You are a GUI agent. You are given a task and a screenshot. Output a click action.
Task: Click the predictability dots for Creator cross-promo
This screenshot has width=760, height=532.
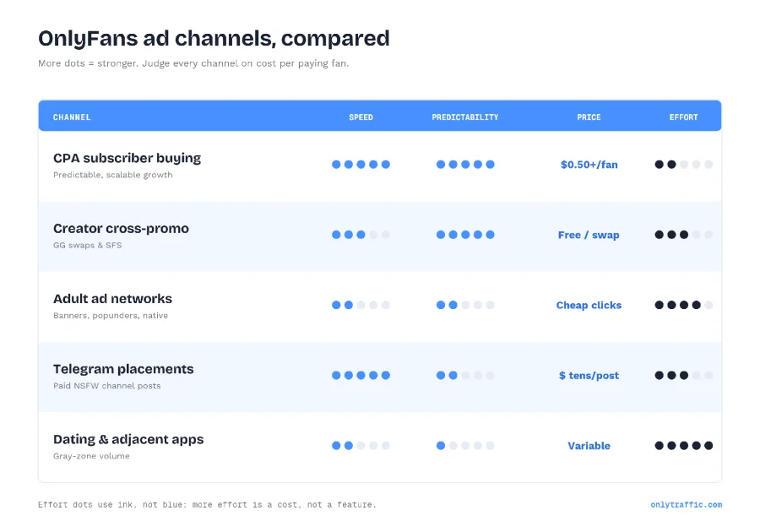[x=465, y=235]
